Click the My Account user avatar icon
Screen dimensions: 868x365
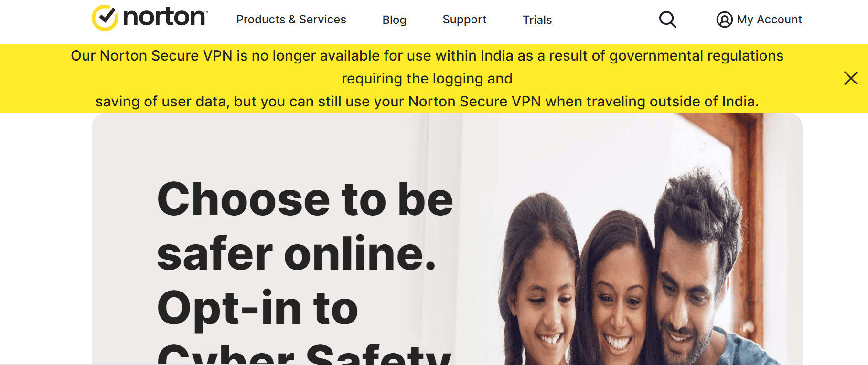click(724, 20)
